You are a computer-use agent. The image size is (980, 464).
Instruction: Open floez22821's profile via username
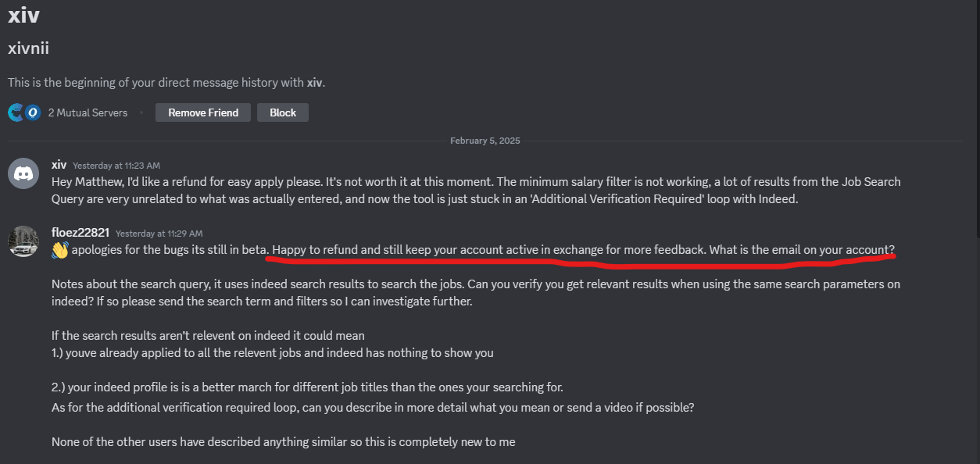[82, 233]
